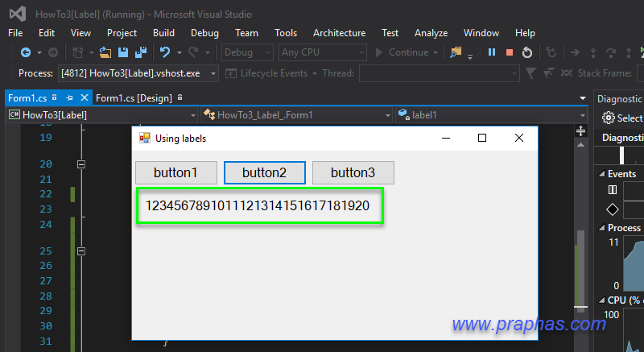The image size is (644, 352).
Task: Click the Navigate Forward arrow icon
Action: 53,52
